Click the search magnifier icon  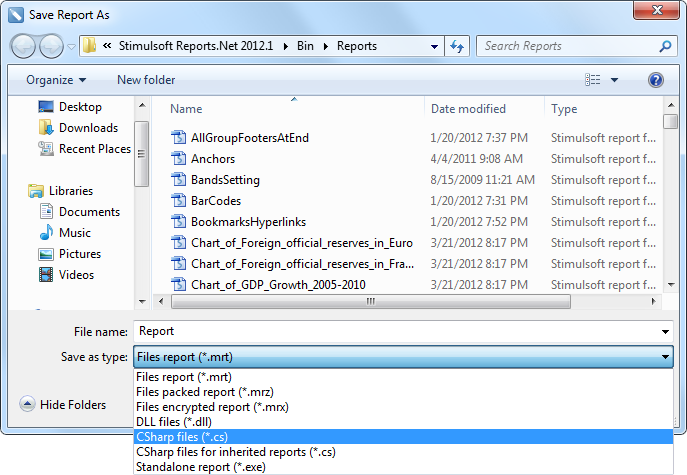[x=666, y=46]
